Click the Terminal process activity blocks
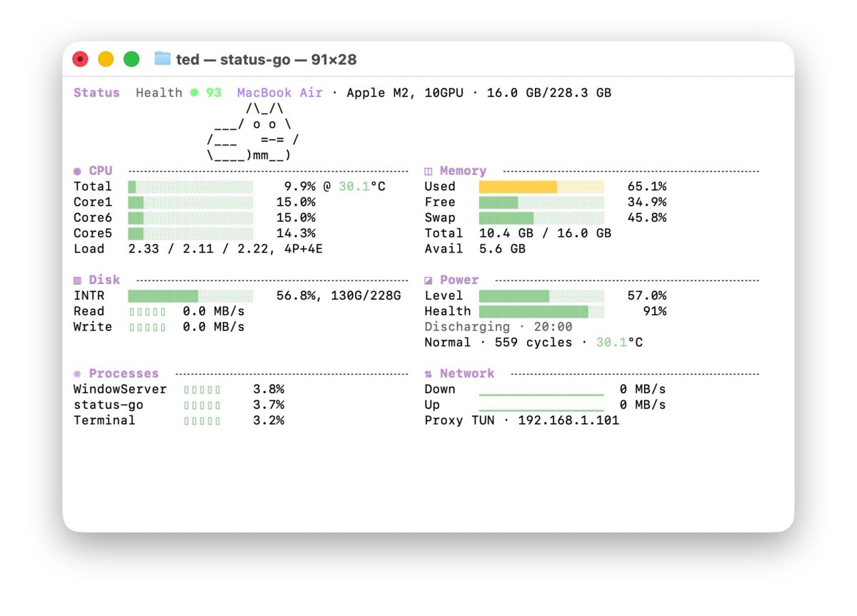The height and width of the screenshot is (616, 857). pos(202,420)
